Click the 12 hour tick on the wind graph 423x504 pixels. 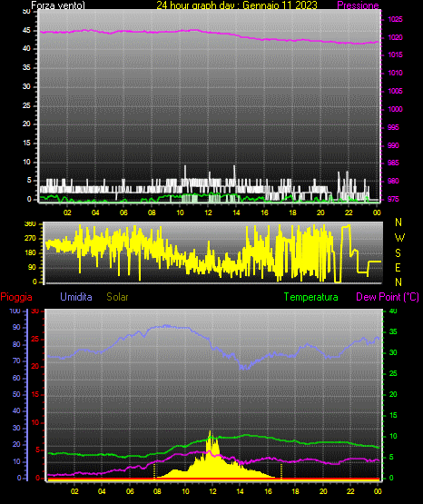(x=208, y=212)
